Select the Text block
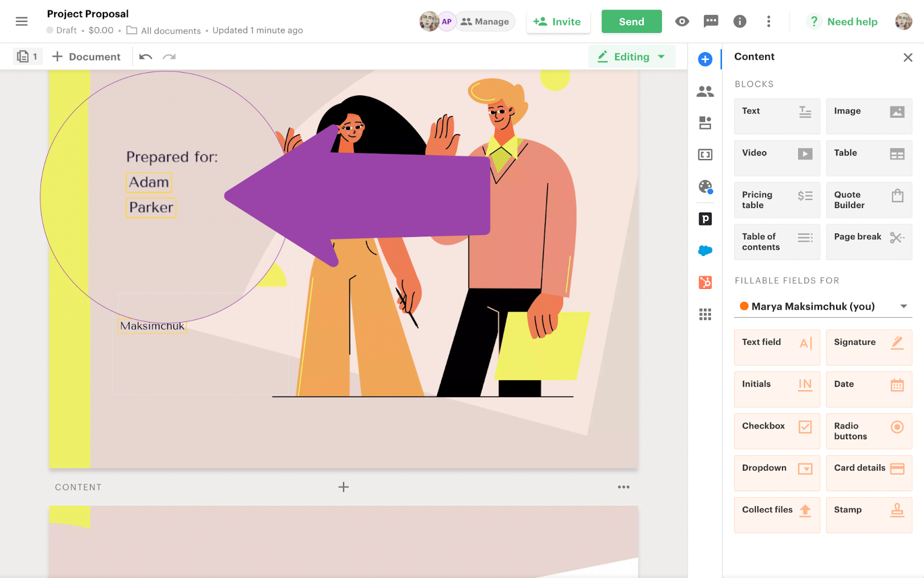The height and width of the screenshot is (578, 924). pyautogui.click(x=777, y=116)
